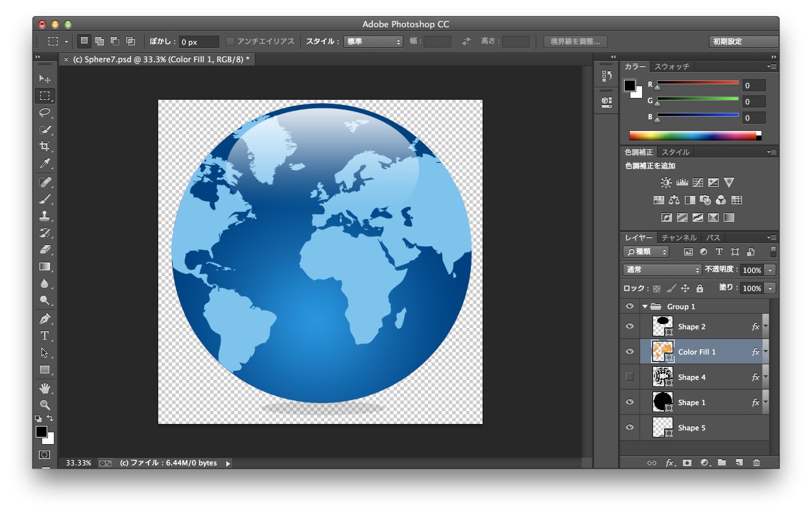Expand Shape 2 layer effects arrow
The width and height of the screenshot is (812, 514).
[765, 327]
